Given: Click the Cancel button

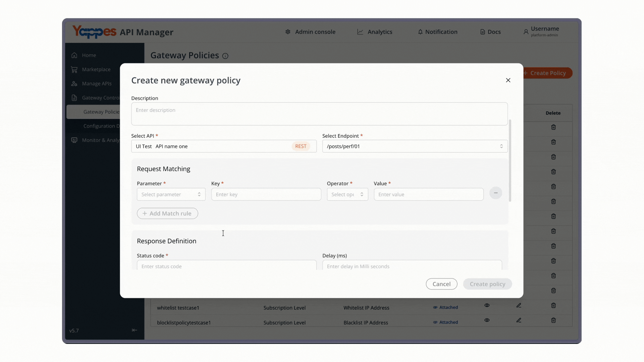Looking at the screenshot, I should [x=441, y=284].
